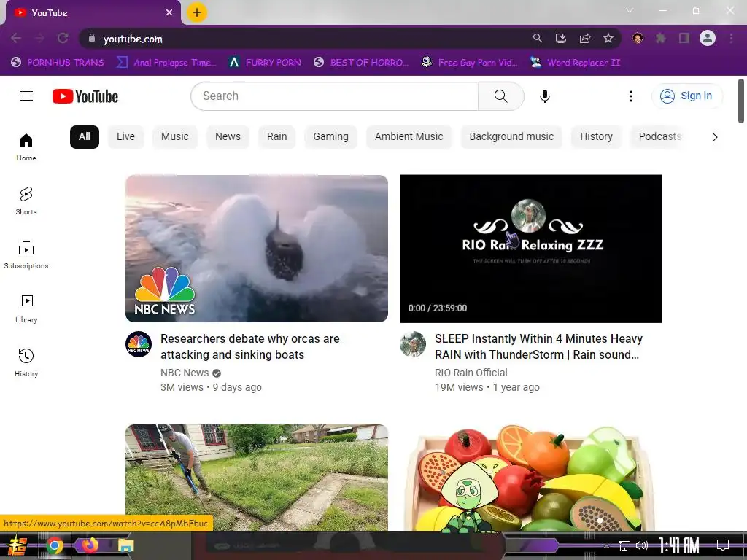
Task: Reload the page with the refresh icon
Action: click(x=63, y=38)
